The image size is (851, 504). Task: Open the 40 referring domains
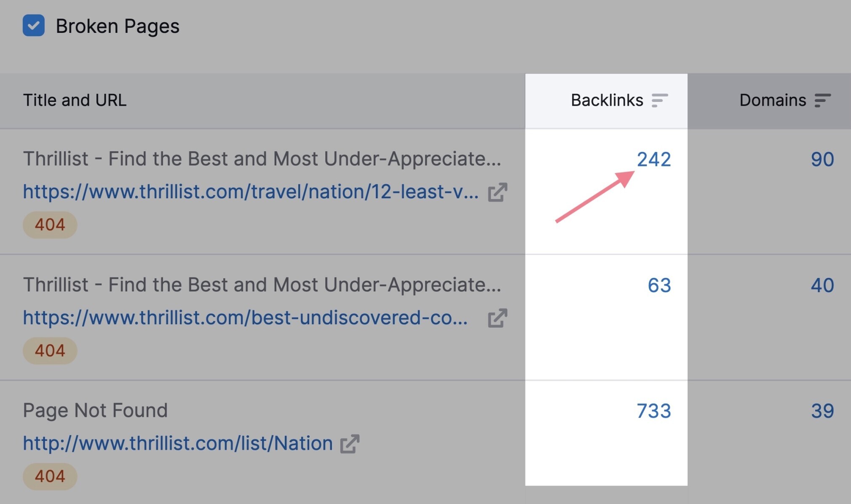pos(822,285)
